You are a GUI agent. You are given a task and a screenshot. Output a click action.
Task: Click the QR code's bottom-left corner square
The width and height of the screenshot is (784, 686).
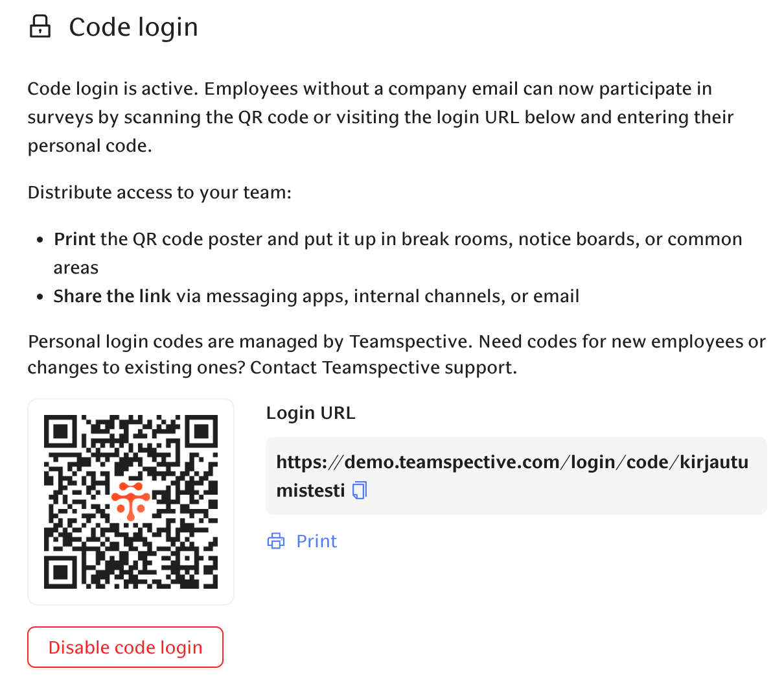click(61, 571)
